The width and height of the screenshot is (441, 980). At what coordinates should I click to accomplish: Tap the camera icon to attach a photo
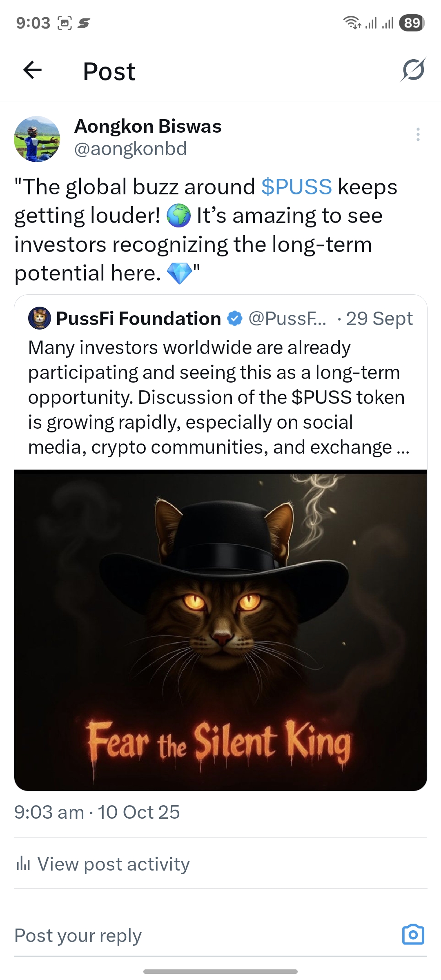413,935
